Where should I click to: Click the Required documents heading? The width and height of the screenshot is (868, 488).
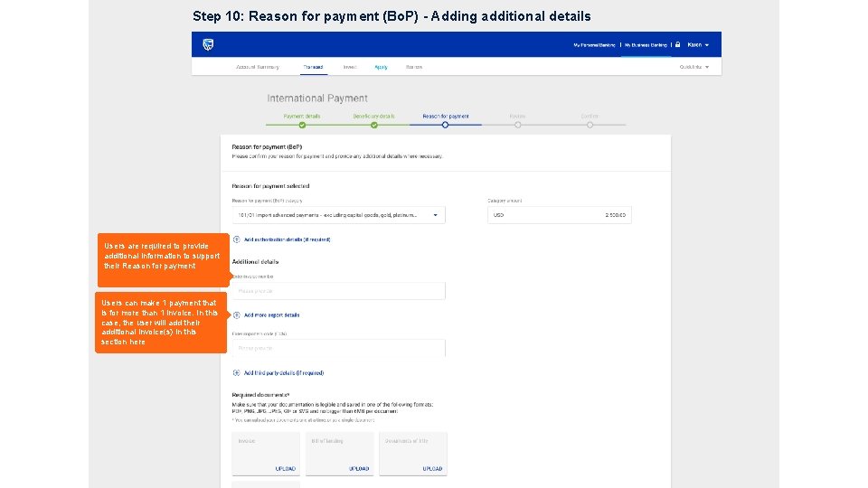(260, 395)
